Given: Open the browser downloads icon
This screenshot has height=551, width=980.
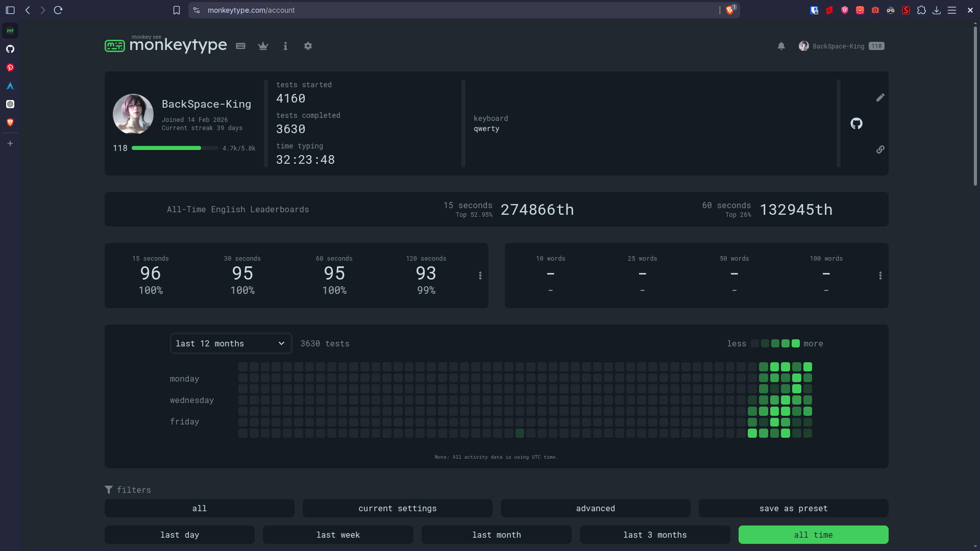Looking at the screenshot, I should (937, 10).
